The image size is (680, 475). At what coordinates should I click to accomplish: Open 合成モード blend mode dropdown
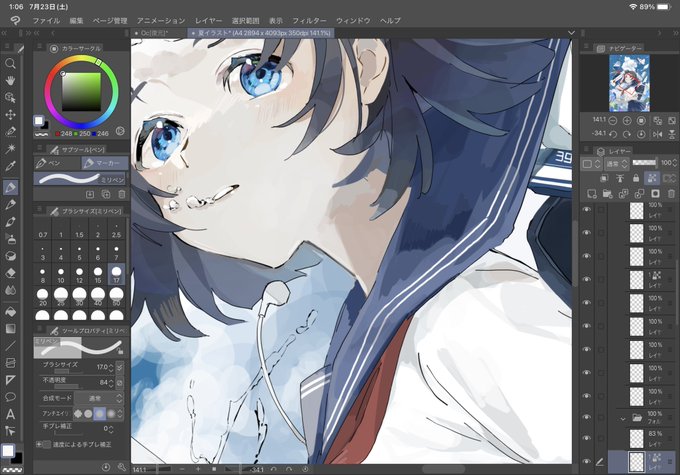[x=98, y=398]
